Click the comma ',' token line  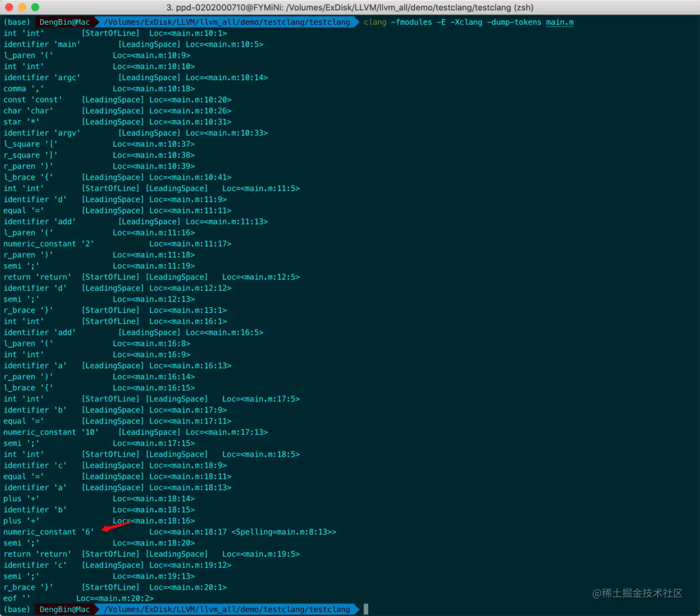coord(99,89)
